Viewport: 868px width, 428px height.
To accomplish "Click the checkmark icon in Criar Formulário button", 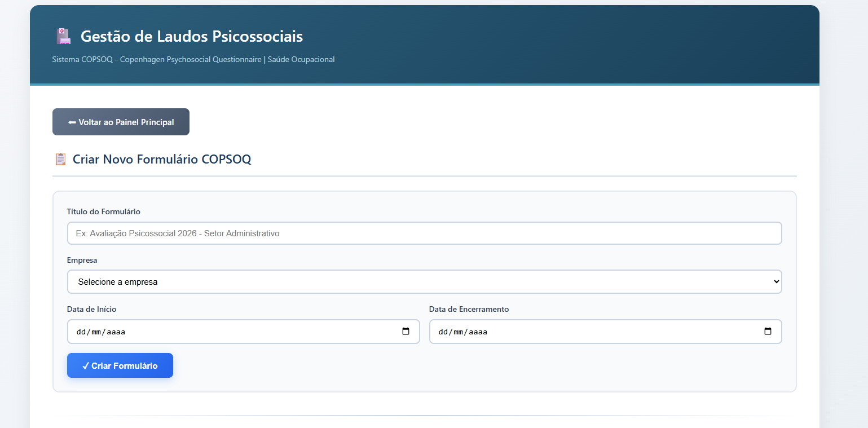I will [86, 366].
